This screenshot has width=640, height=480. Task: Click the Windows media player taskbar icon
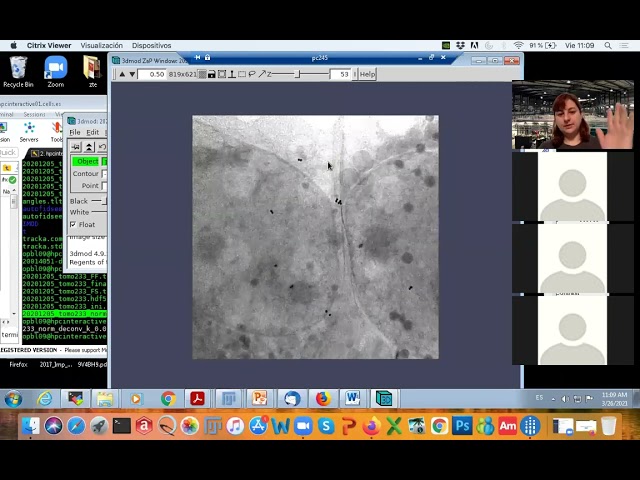[x=136, y=399]
